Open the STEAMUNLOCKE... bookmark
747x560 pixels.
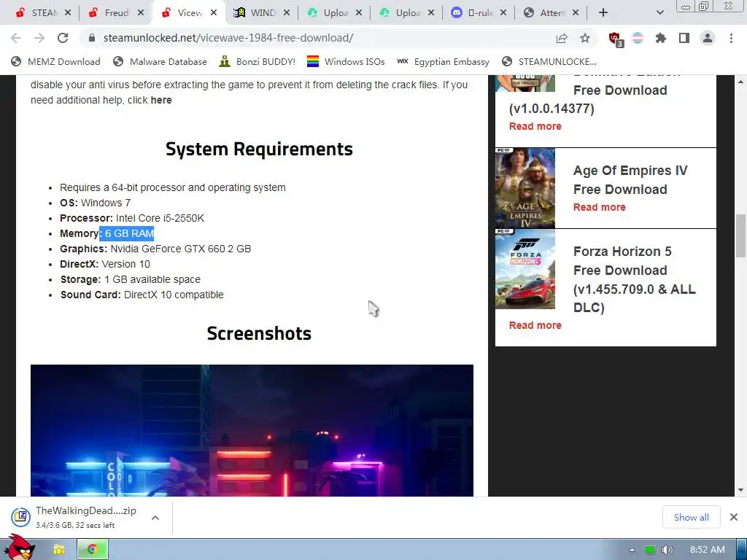pyautogui.click(x=549, y=61)
